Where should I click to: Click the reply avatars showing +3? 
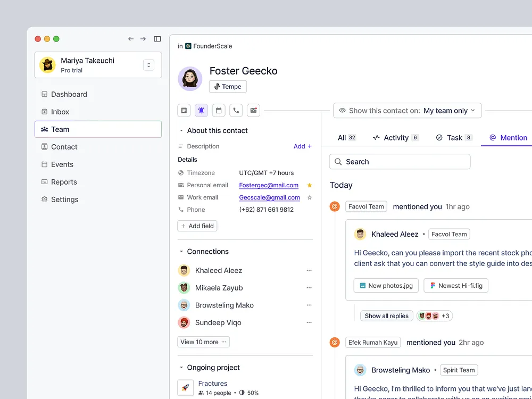click(x=435, y=316)
